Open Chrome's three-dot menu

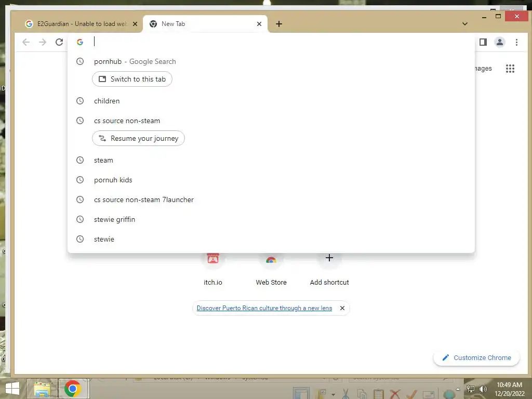[517, 42]
